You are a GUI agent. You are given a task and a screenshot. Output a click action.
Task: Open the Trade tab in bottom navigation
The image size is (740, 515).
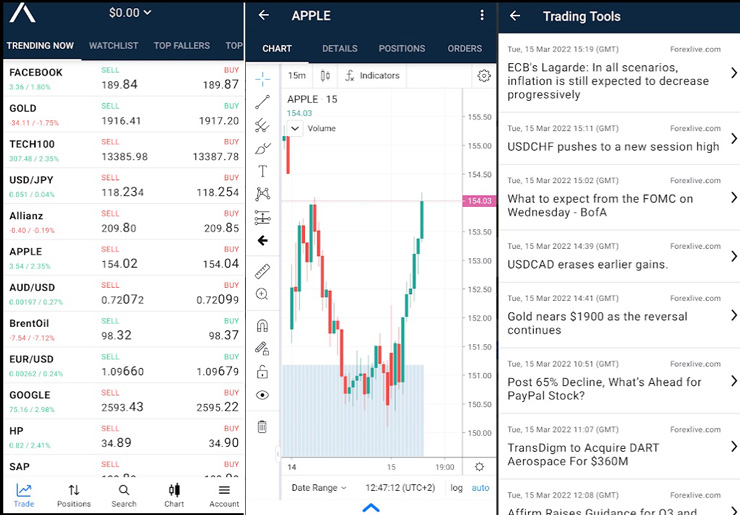(24, 496)
